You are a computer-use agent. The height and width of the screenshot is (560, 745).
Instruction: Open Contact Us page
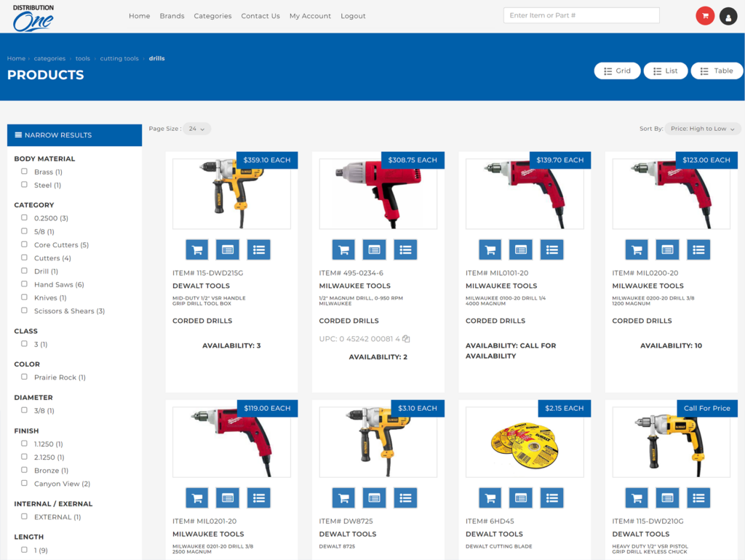pyautogui.click(x=260, y=16)
